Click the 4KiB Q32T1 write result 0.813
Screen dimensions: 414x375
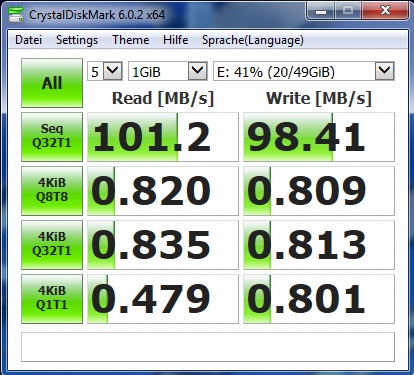(319, 245)
